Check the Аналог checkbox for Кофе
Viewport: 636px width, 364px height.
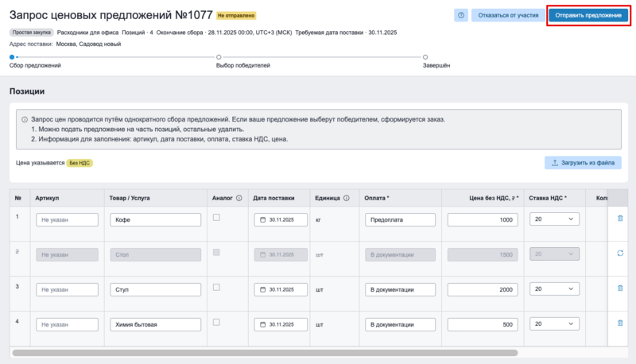click(216, 218)
